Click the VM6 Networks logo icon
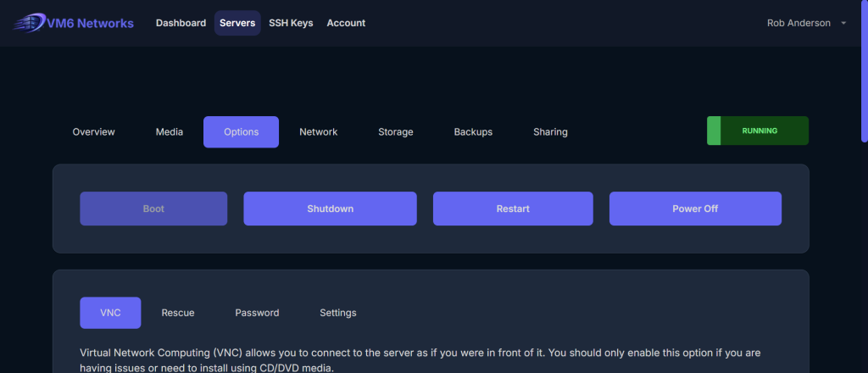This screenshot has width=868, height=373. coord(29,23)
